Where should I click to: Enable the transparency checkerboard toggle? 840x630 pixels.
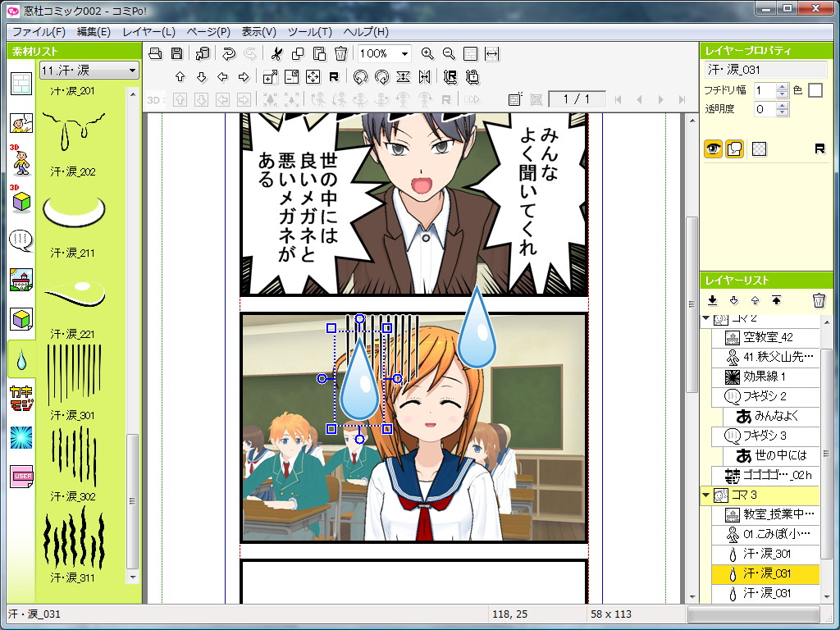(x=760, y=148)
